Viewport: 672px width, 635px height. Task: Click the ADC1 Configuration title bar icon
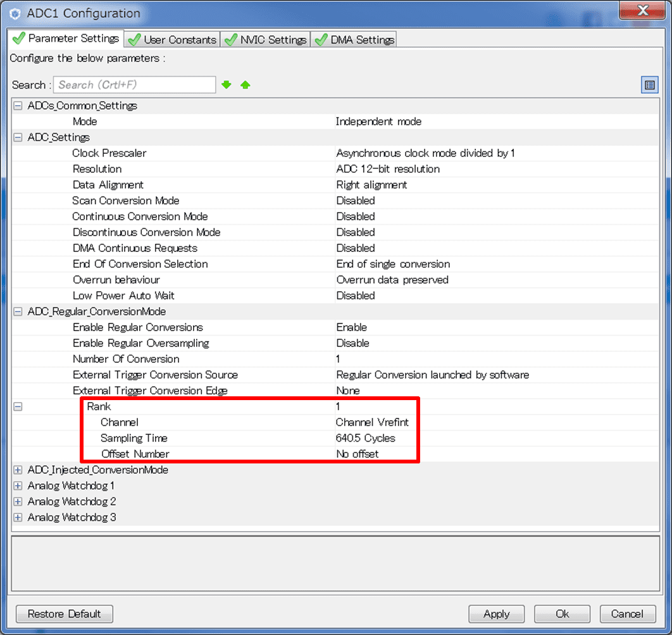[16, 13]
